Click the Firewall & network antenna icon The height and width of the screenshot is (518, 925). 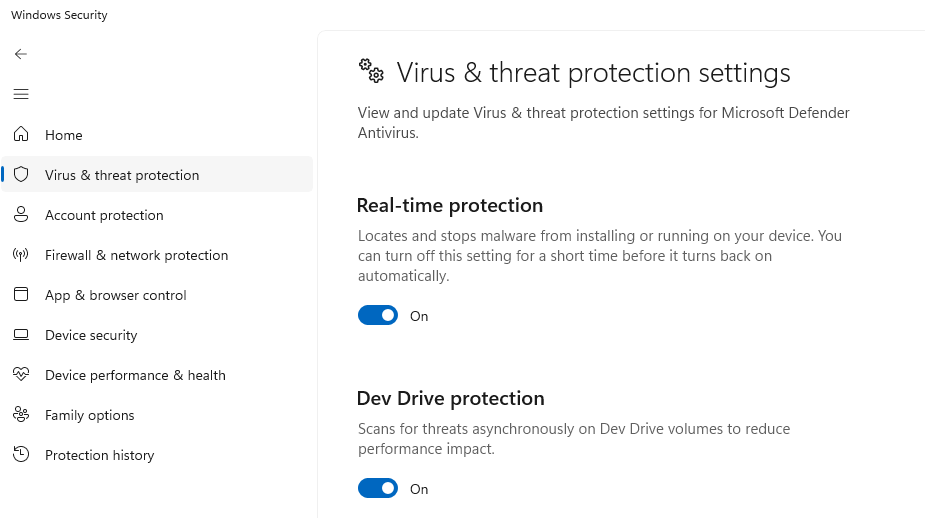click(21, 255)
